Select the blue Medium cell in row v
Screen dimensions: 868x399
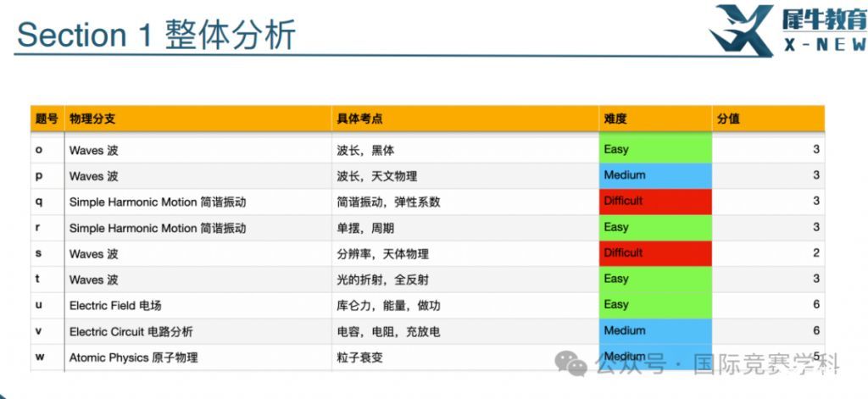pos(655,331)
